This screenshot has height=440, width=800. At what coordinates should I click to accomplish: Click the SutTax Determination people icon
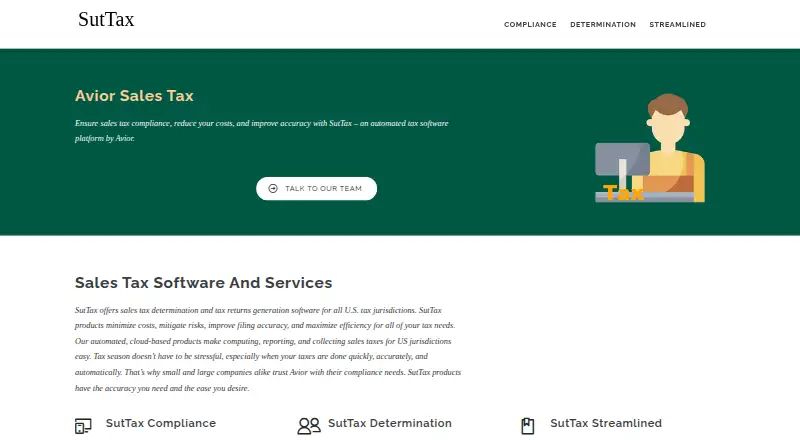point(309,426)
